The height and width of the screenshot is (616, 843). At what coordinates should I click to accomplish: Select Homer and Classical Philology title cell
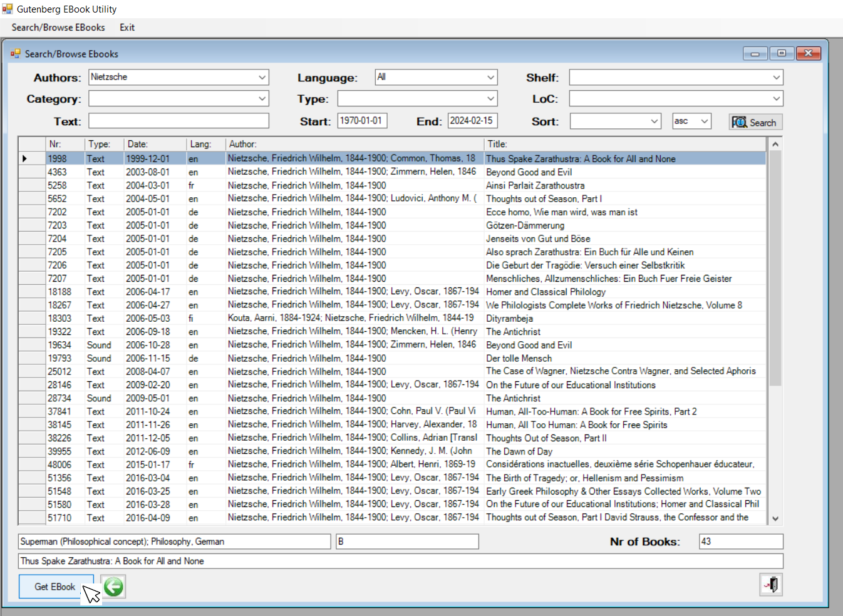click(626, 292)
